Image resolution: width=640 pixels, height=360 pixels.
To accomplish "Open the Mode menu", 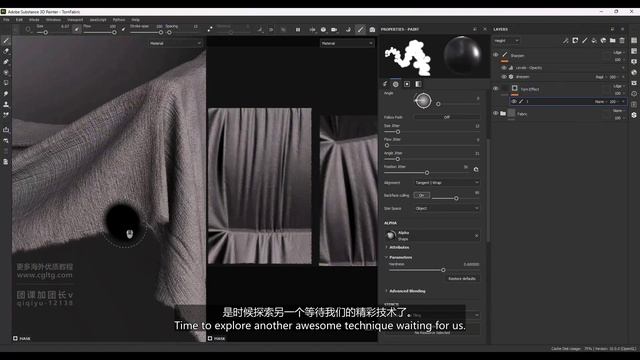I will tap(34, 20).
